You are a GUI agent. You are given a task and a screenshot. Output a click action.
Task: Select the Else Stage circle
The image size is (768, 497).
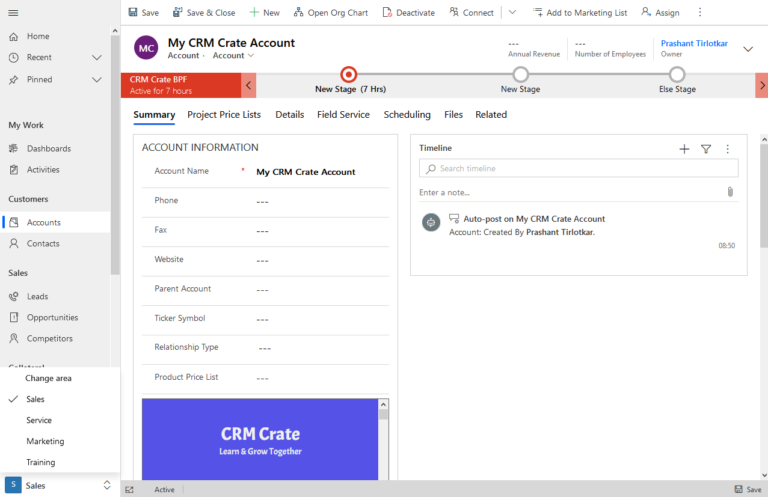(677, 74)
